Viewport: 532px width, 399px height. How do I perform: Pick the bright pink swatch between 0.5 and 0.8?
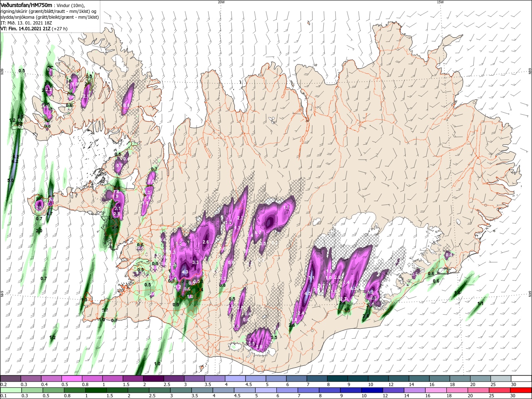click(x=71, y=379)
